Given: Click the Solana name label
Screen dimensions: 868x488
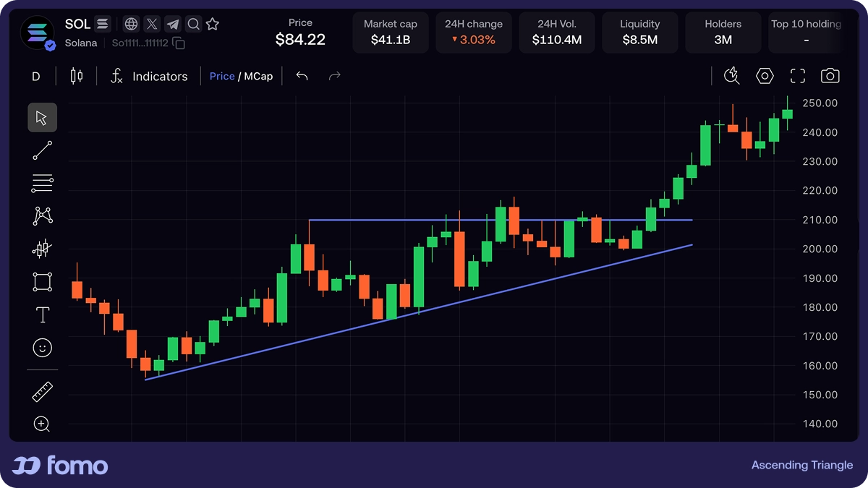Looking at the screenshot, I should 82,43.
